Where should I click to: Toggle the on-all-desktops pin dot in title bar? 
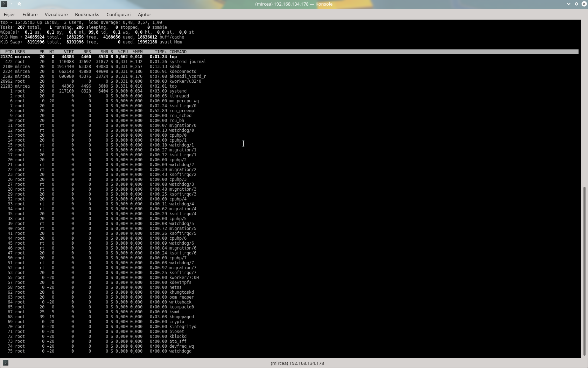(x=12, y=4)
